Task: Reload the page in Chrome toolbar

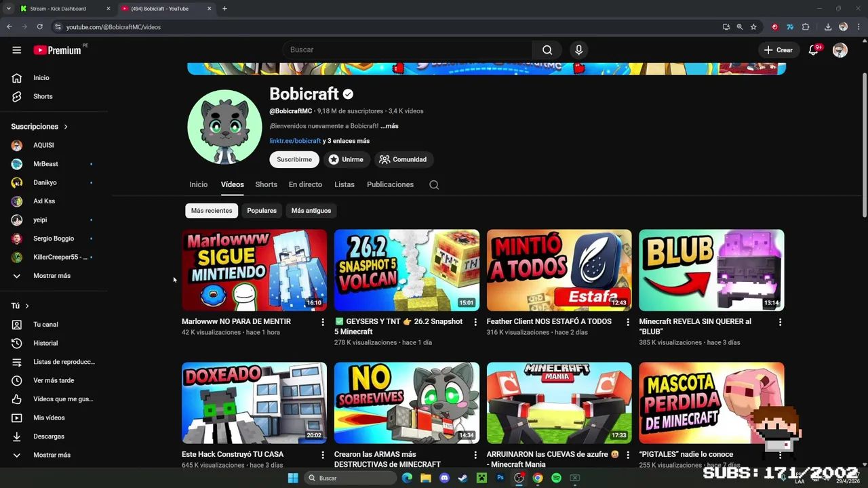Action: 40,27
